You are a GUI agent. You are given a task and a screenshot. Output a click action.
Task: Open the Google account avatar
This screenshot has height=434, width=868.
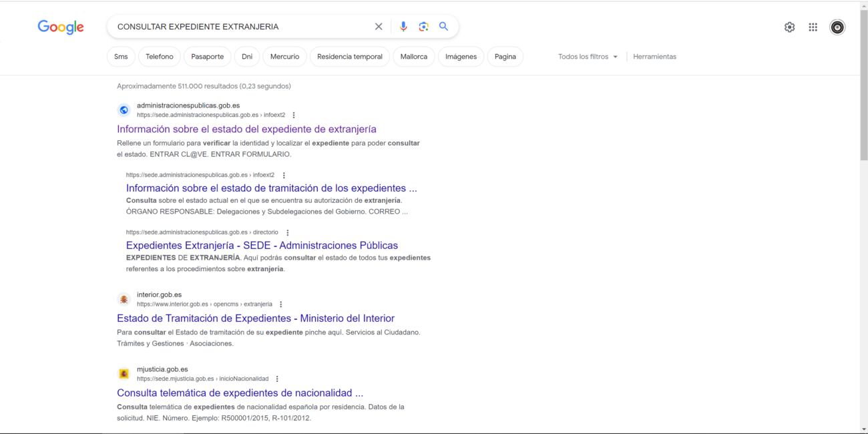point(837,27)
